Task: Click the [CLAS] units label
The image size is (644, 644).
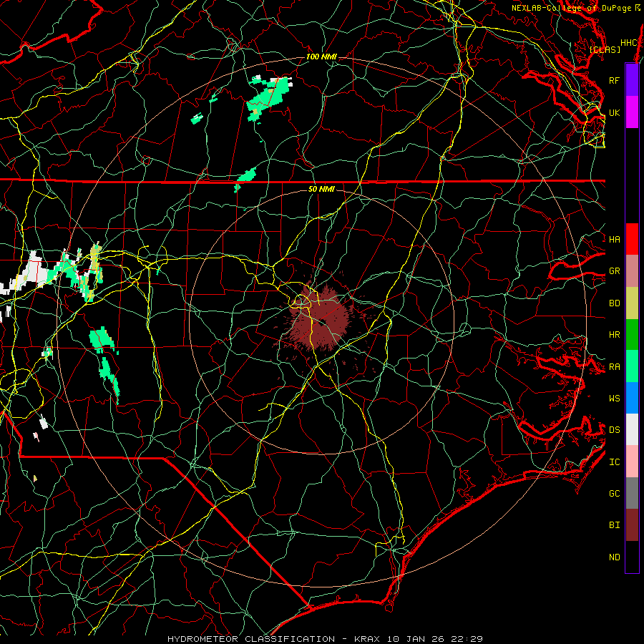Action: click(605, 49)
